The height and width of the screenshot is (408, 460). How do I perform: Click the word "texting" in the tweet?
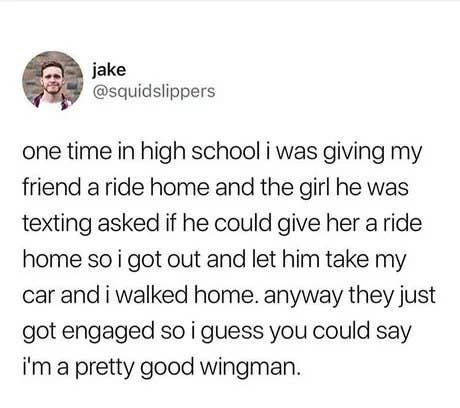[57, 224]
